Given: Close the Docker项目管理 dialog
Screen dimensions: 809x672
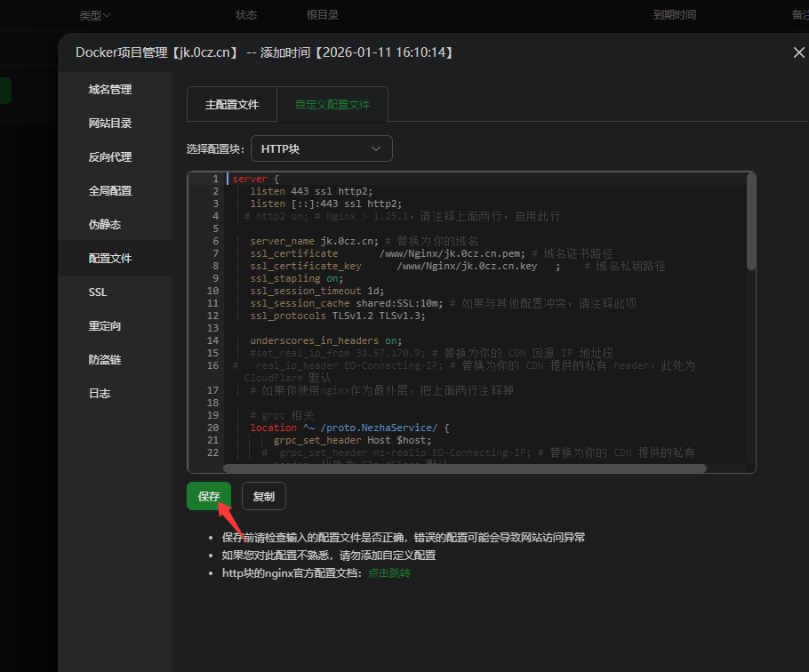Looking at the screenshot, I should point(797,52).
